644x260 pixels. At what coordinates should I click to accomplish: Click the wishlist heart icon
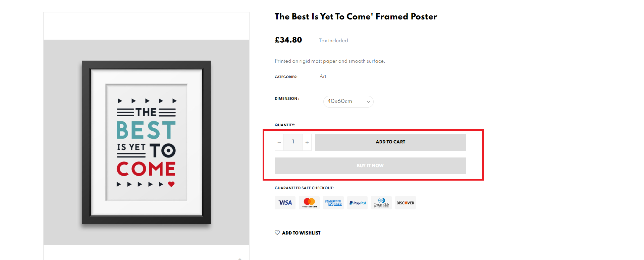click(277, 233)
